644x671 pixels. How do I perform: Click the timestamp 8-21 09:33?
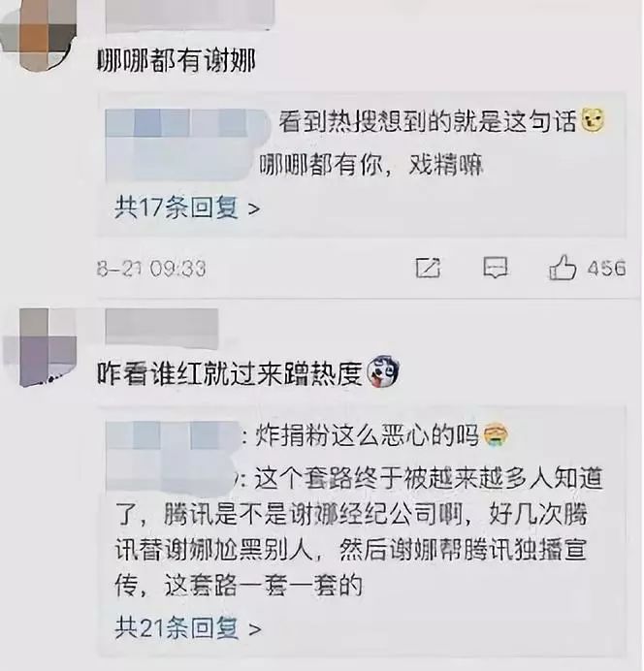[151, 269]
